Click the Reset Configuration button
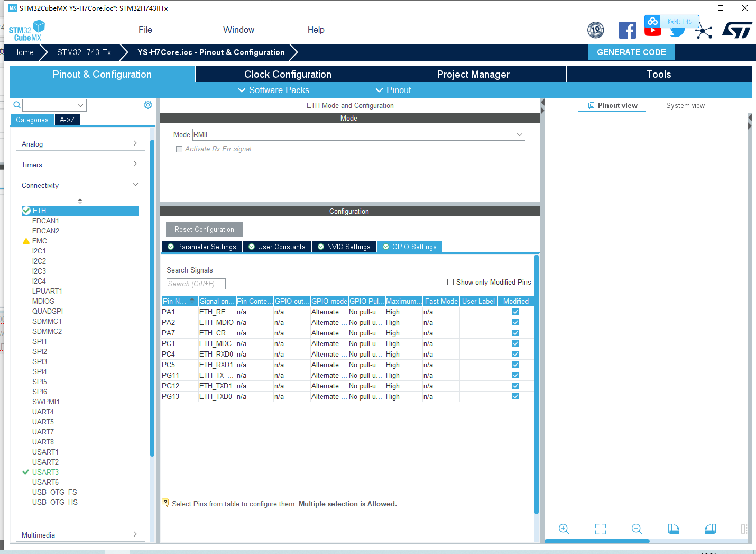 point(204,229)
